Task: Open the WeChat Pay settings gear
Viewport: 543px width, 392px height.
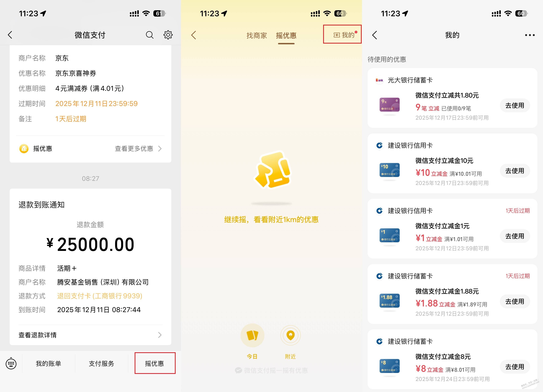Action: (168, 35)
